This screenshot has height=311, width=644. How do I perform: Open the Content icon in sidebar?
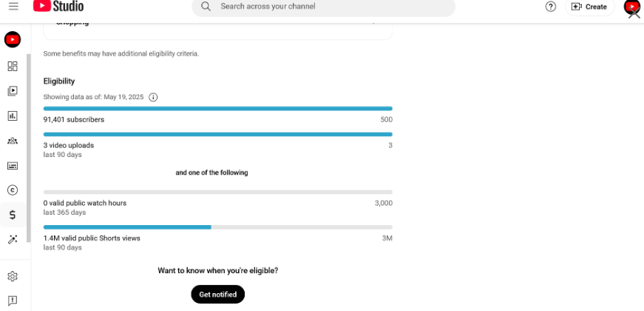click(13, 91)
